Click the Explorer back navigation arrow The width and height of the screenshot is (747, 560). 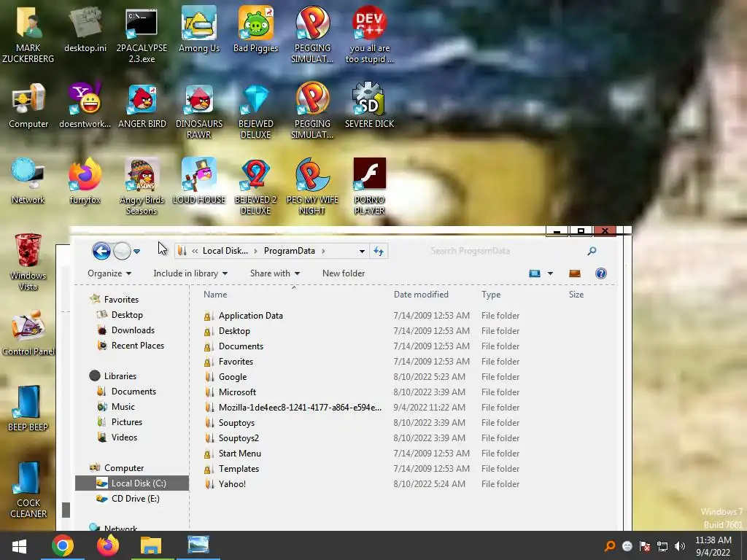(x=101, y=251)
